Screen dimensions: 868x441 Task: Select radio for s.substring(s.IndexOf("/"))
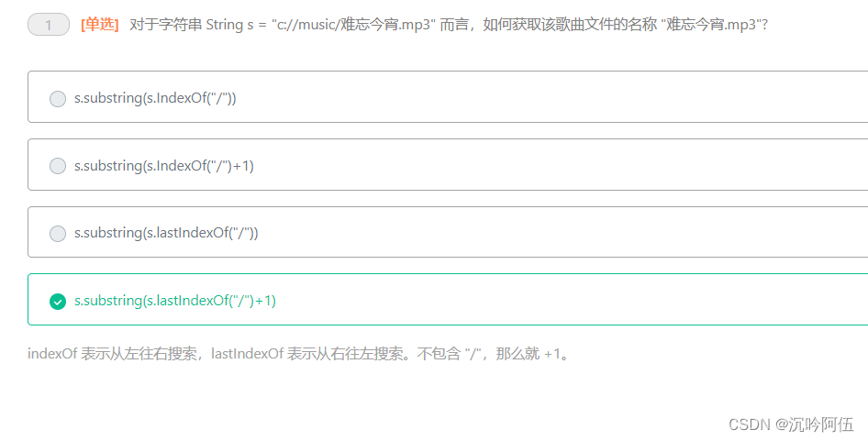click(58, 99)
